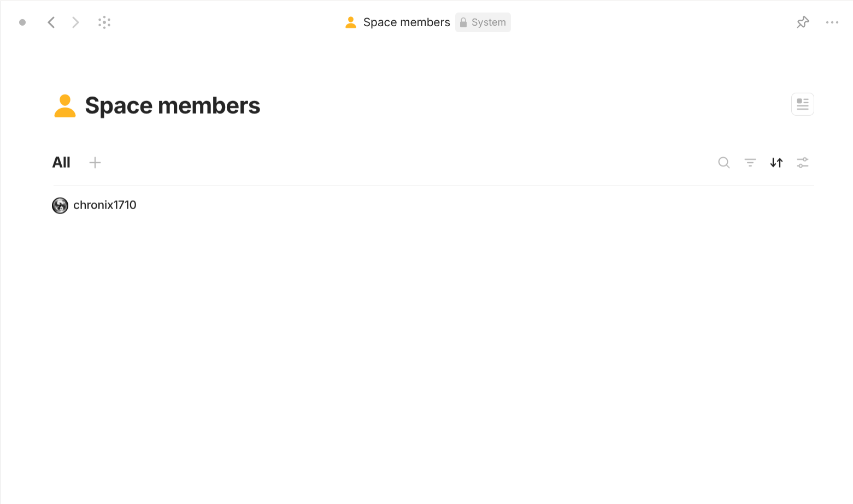Click the gray dot in top-left corner
The height and width of the screenshot is (504, 853).
22,22
